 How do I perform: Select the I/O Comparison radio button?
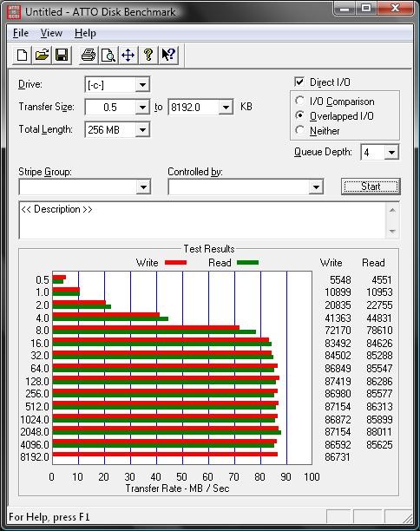coord(299,101)
